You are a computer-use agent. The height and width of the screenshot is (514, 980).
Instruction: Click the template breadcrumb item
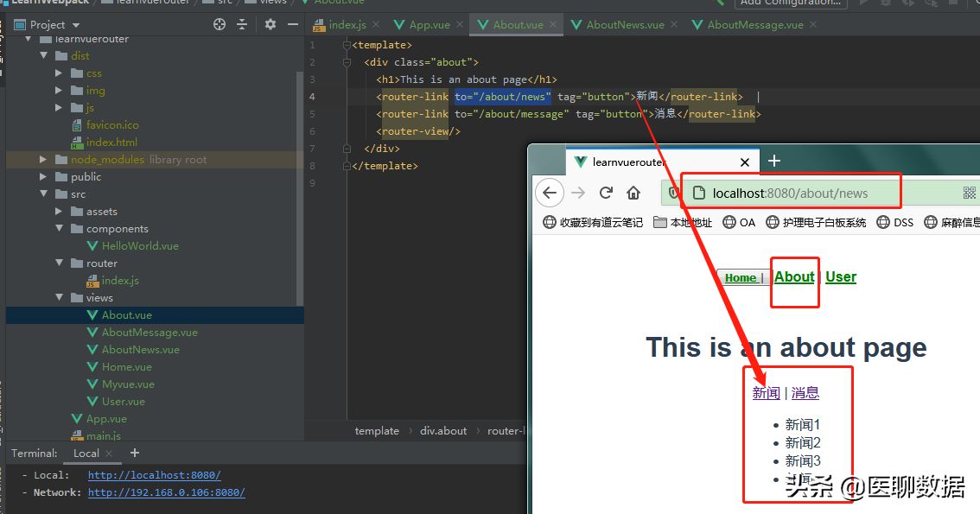(377, 431)
